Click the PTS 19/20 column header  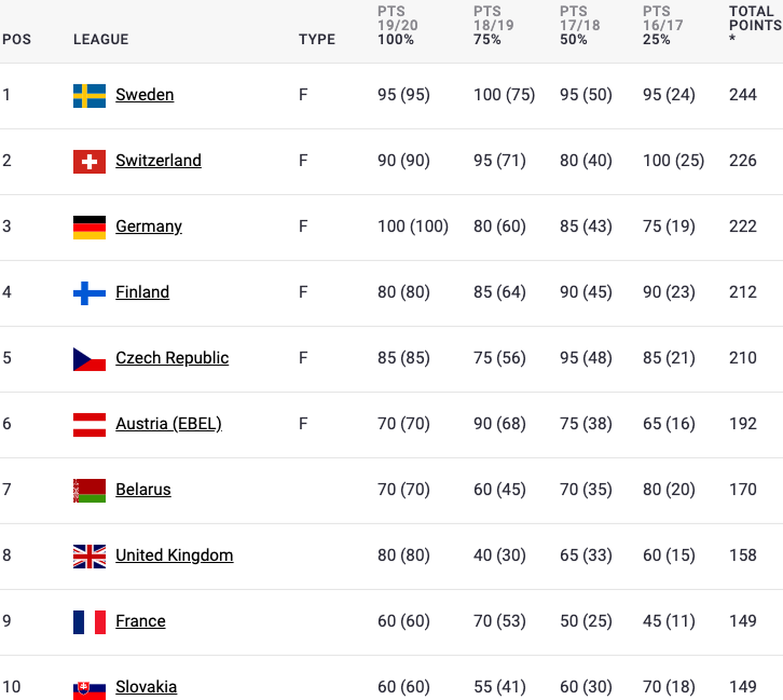point(397,25)
